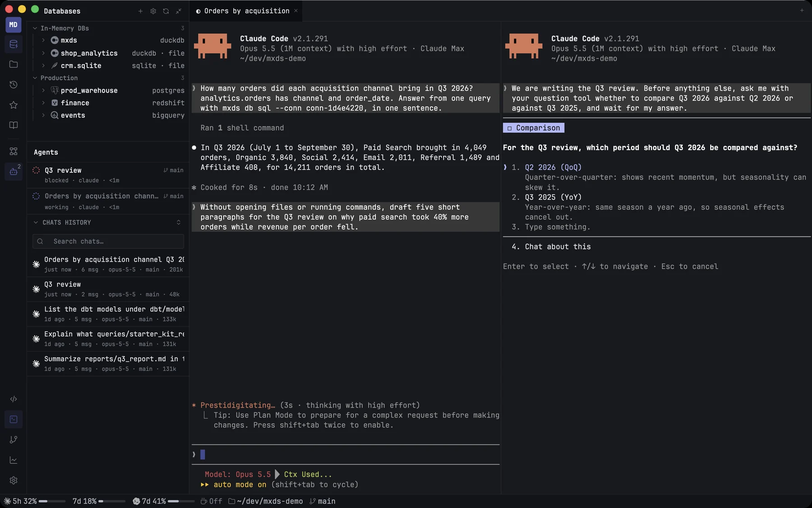Click the 7d 41% usage progress bar
This screenshot has width=812, height=508.
click(x=181, y=501)
